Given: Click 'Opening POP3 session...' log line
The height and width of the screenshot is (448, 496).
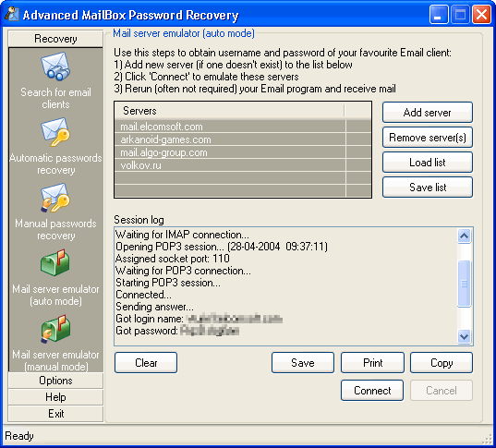Looking at the screenshot, I should (222, 247).
